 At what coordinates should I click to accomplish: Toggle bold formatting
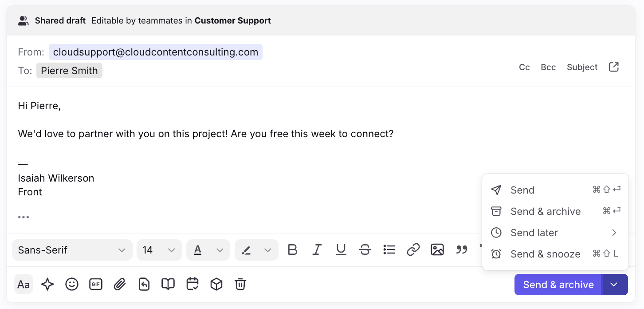point(292,250)
